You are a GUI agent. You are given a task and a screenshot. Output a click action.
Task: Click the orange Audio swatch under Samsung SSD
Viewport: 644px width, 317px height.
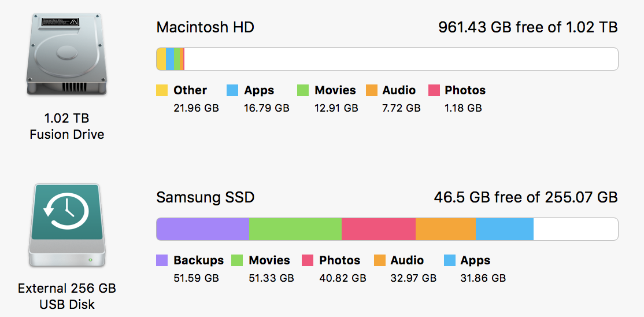point(380,260)
